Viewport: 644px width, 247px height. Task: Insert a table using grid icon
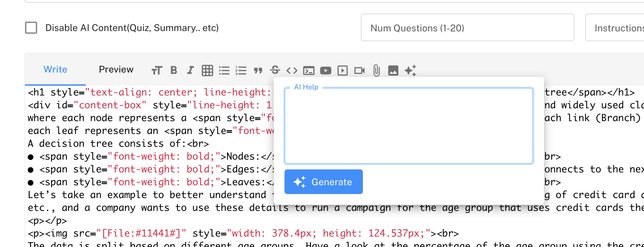tap(207, 71)
